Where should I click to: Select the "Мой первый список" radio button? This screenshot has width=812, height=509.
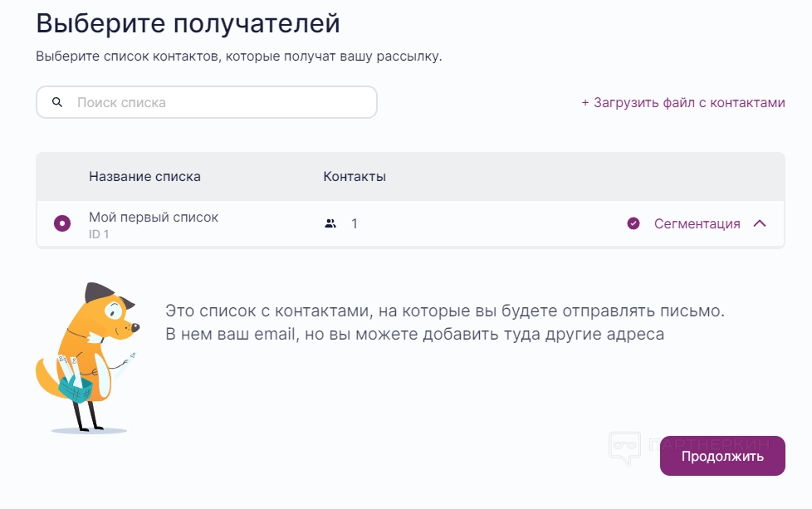click(x=62, y=223)
